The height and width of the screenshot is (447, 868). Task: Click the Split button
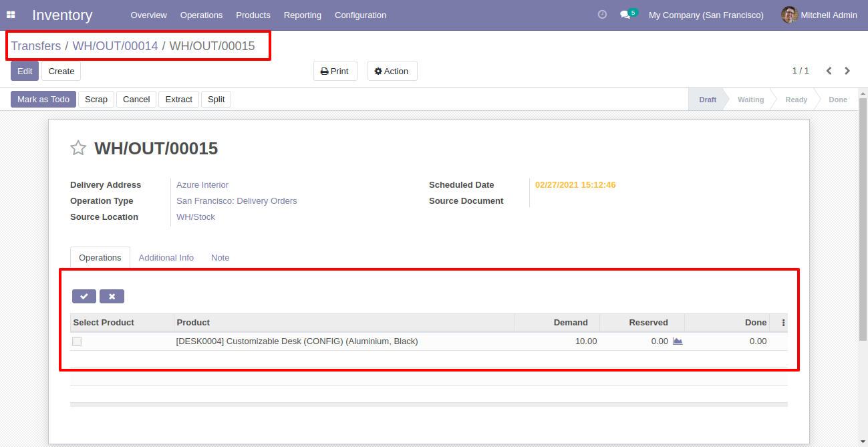tap(216, 99)
